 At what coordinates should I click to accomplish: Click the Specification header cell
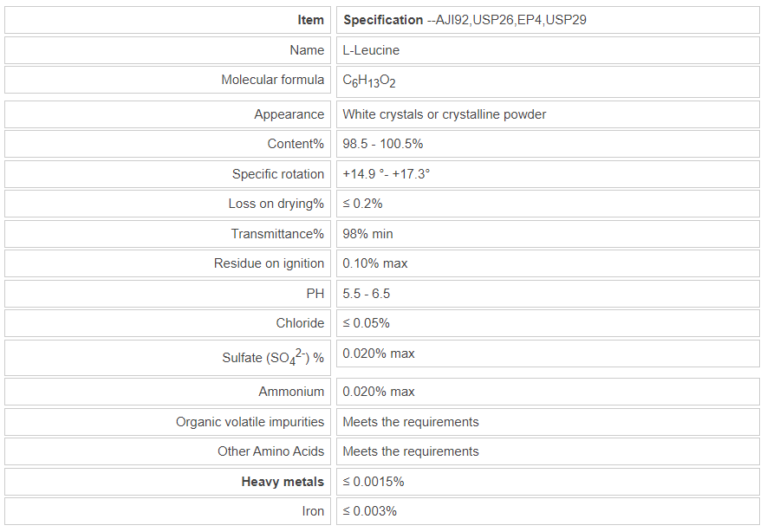click(x=465, y=20)
